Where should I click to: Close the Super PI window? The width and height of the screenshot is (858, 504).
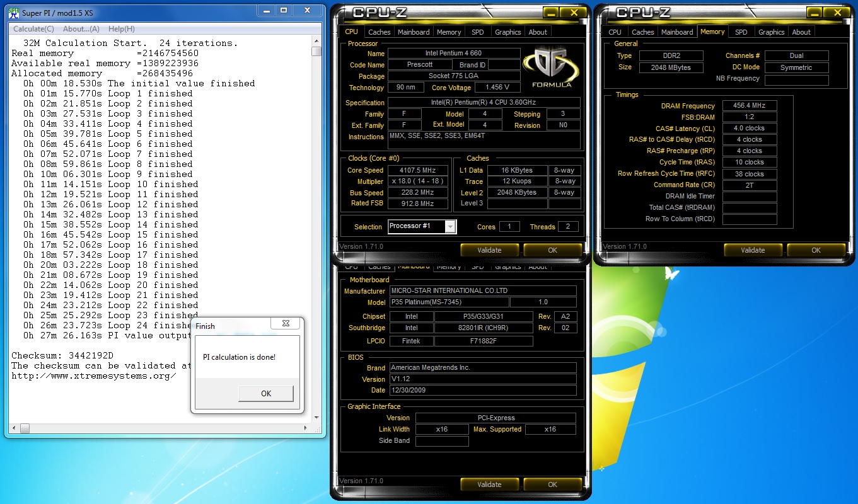coord(308,10)
